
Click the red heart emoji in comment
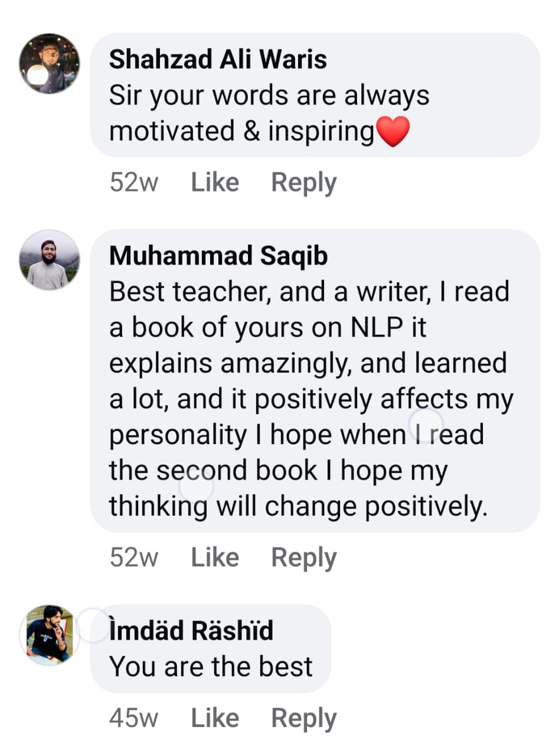[x=393, y=131]
